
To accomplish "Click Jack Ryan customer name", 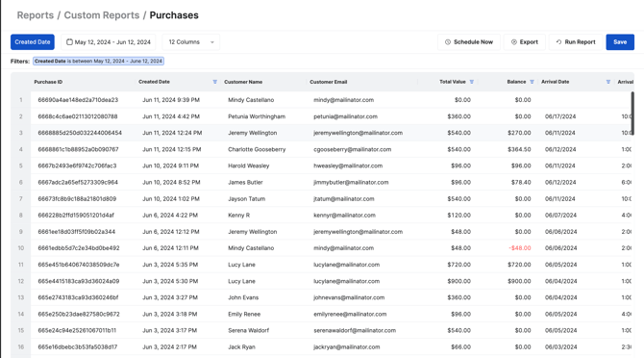I will [241, 346].
